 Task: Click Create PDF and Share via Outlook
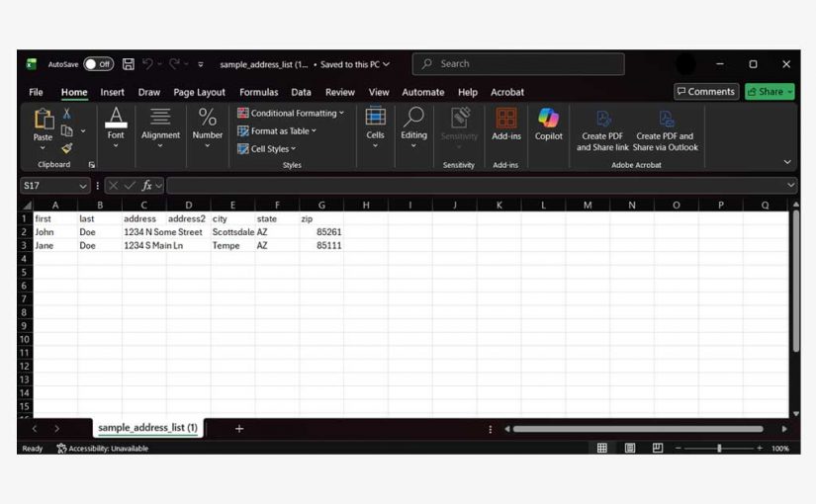665,131
